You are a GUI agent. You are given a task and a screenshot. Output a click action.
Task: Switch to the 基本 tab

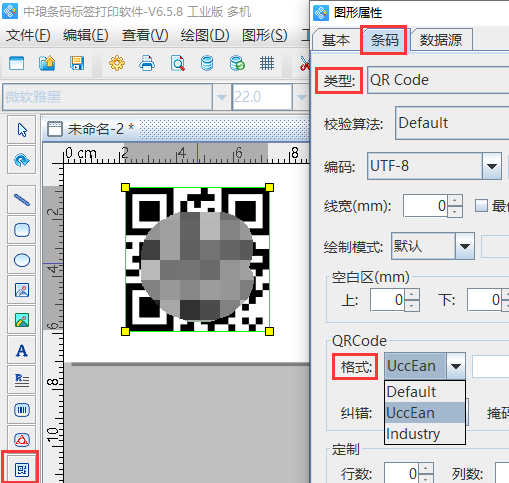coord(336,40)
